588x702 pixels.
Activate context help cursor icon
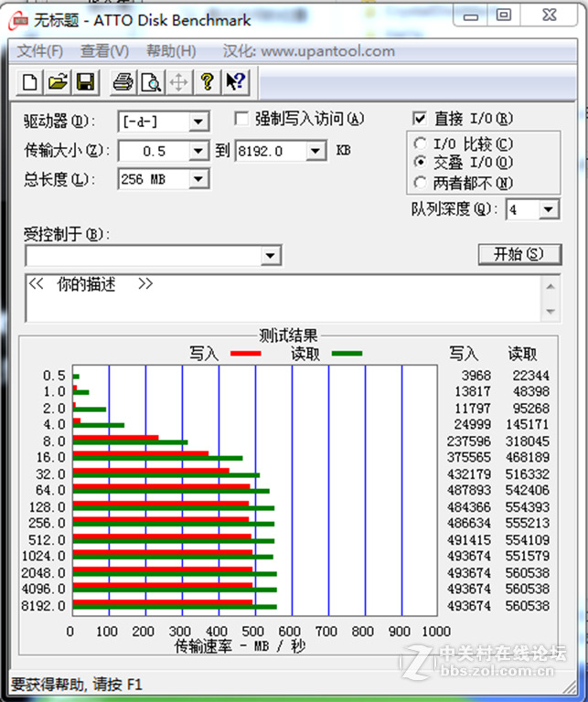(x=235, y=82)
